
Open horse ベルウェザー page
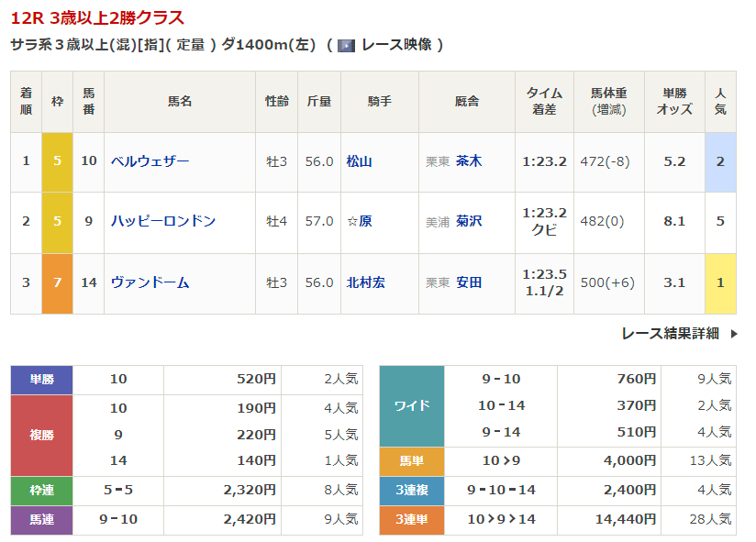pyautogui.click(x=150, y=161)
